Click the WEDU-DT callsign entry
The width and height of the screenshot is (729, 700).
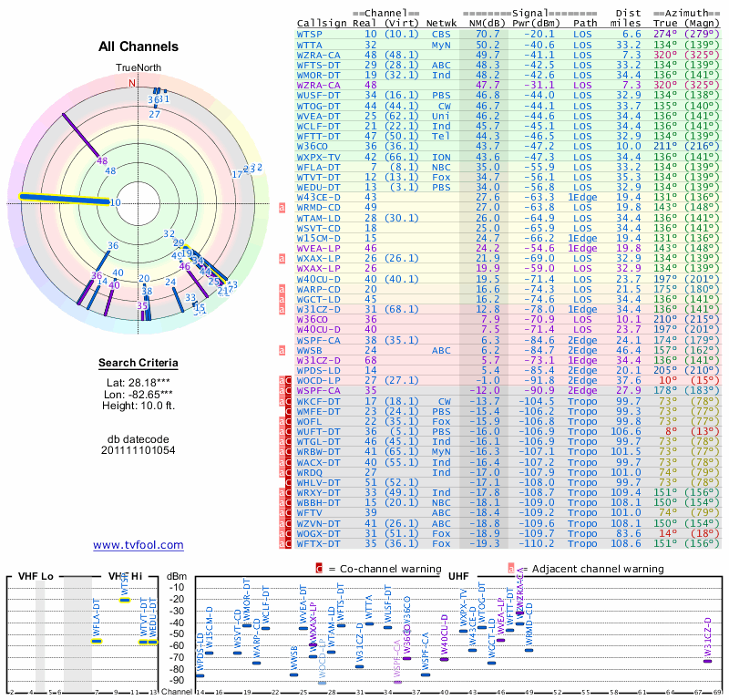319,186
